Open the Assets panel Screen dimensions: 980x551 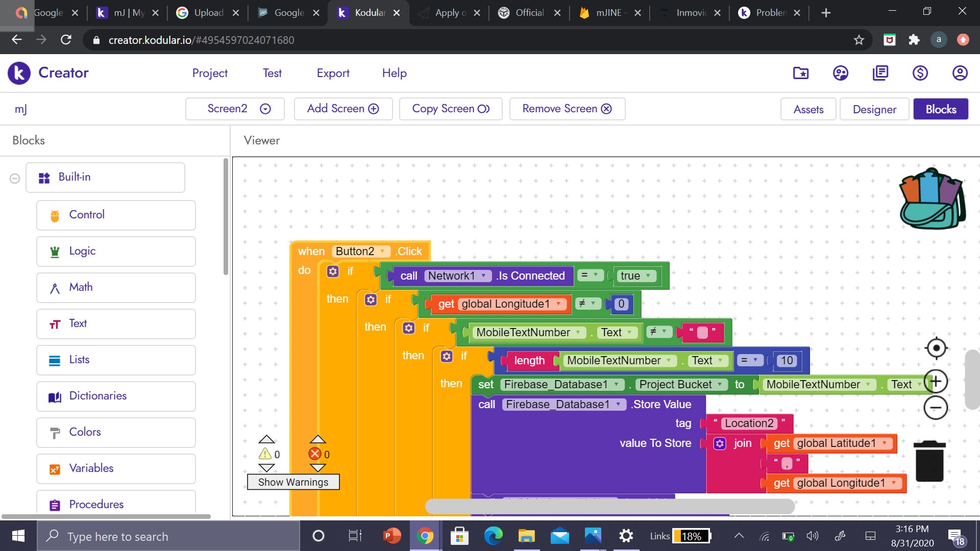[x=808, y=109]
